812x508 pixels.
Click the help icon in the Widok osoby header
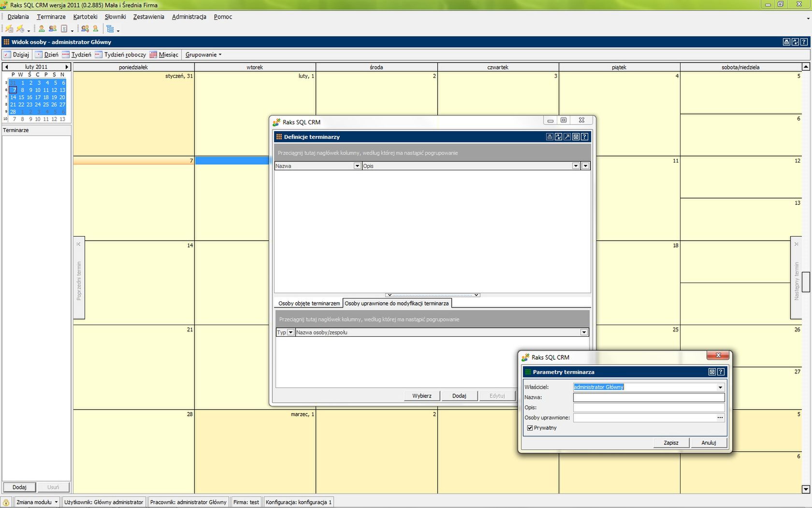804,42
